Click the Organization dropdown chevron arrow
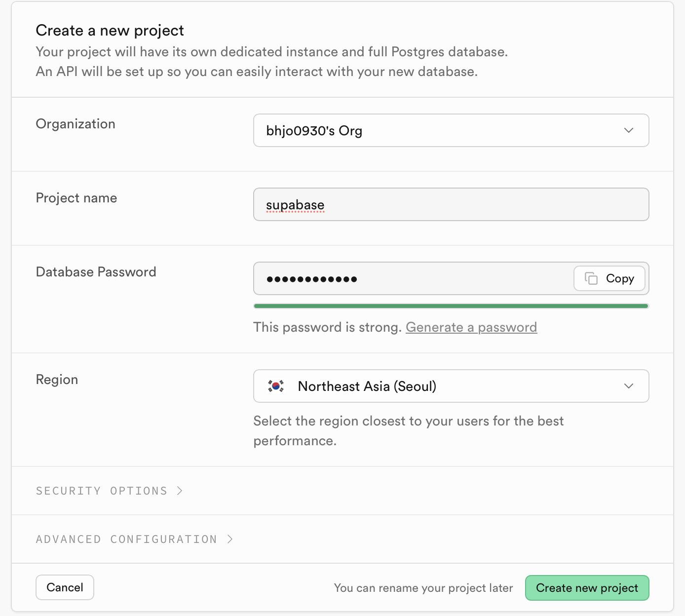685x616 pixels. pos(628,130)
